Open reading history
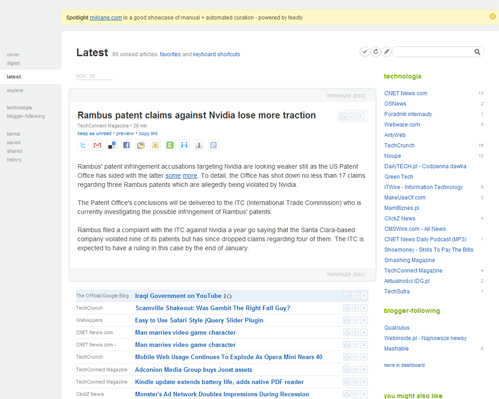The height and width of the screenshot is (399, 499). tap(14, 160)
